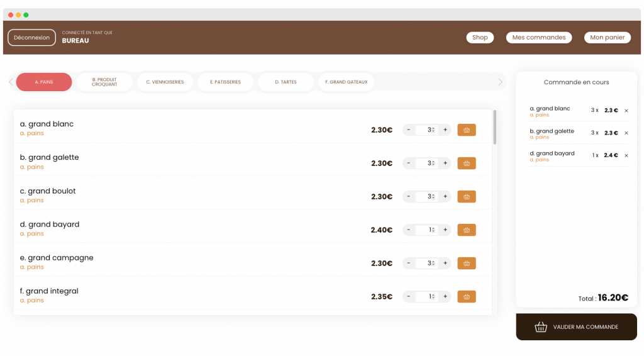
Task: Click the Déconnexion button
Action: (x=31, y=37)
